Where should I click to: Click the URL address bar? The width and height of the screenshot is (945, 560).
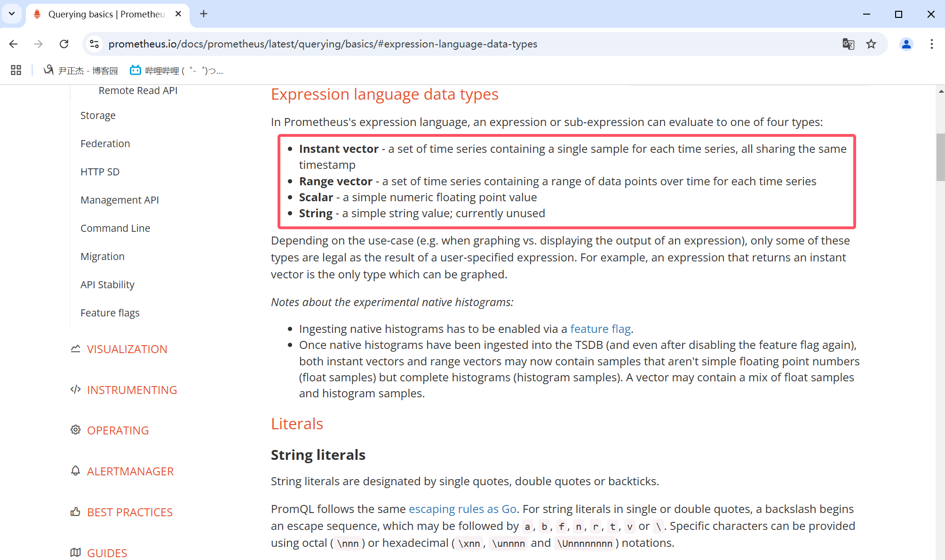(323, 44)
